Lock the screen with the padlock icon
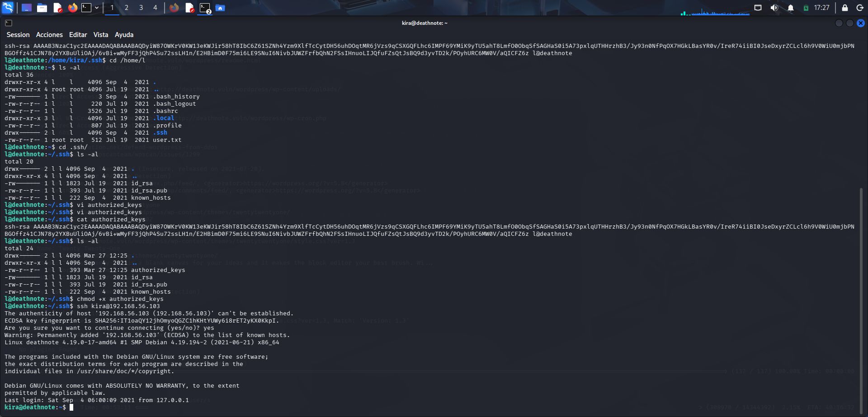 coord(844,8)
